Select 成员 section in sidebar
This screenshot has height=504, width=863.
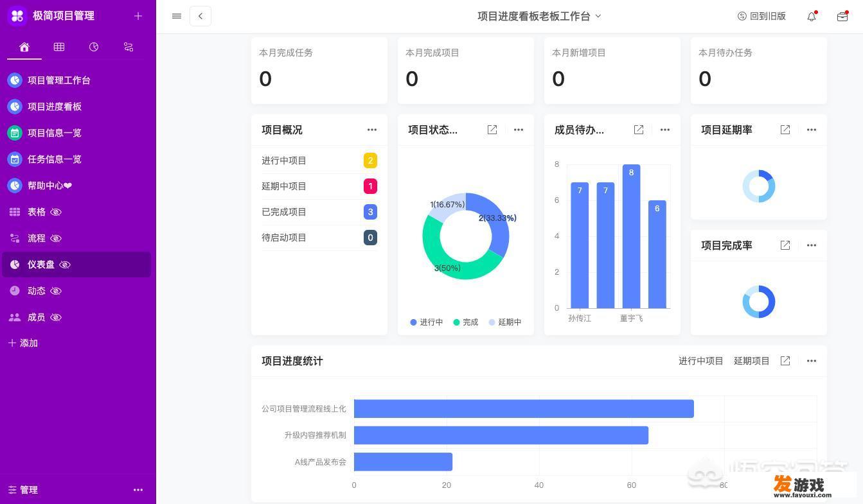76,317
